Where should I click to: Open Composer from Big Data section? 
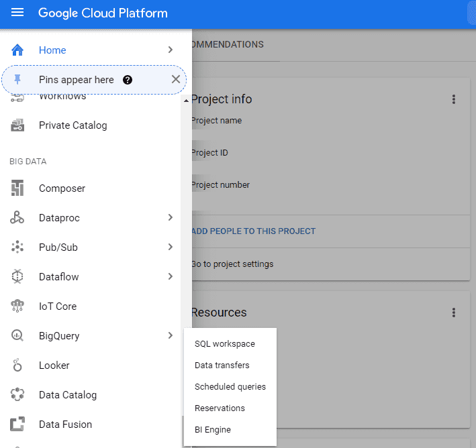pos(62,188)
